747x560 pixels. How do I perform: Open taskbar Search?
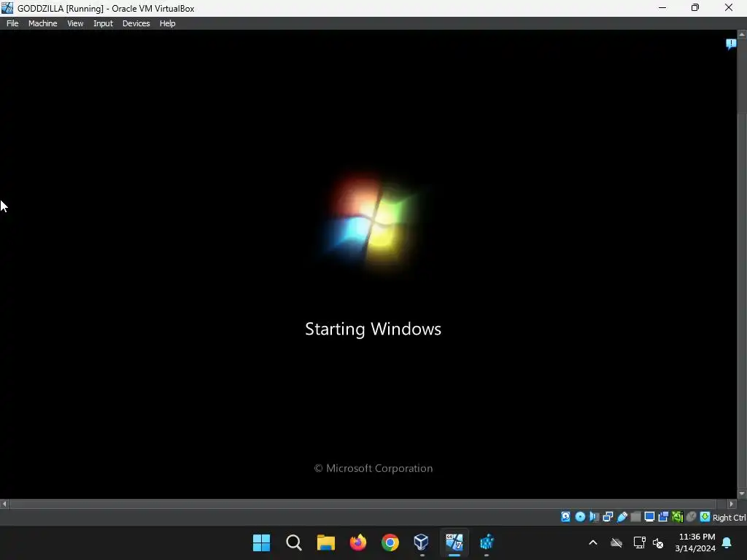293,542
